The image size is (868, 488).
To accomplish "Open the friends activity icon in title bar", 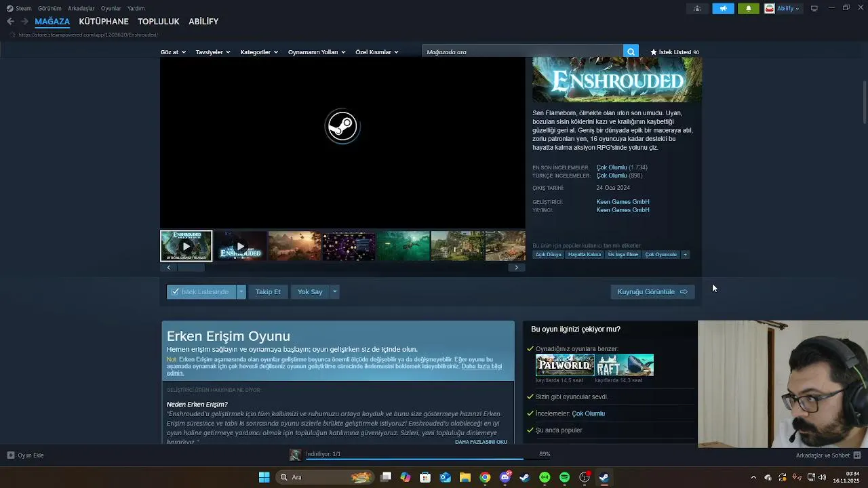I will (697, 8).
